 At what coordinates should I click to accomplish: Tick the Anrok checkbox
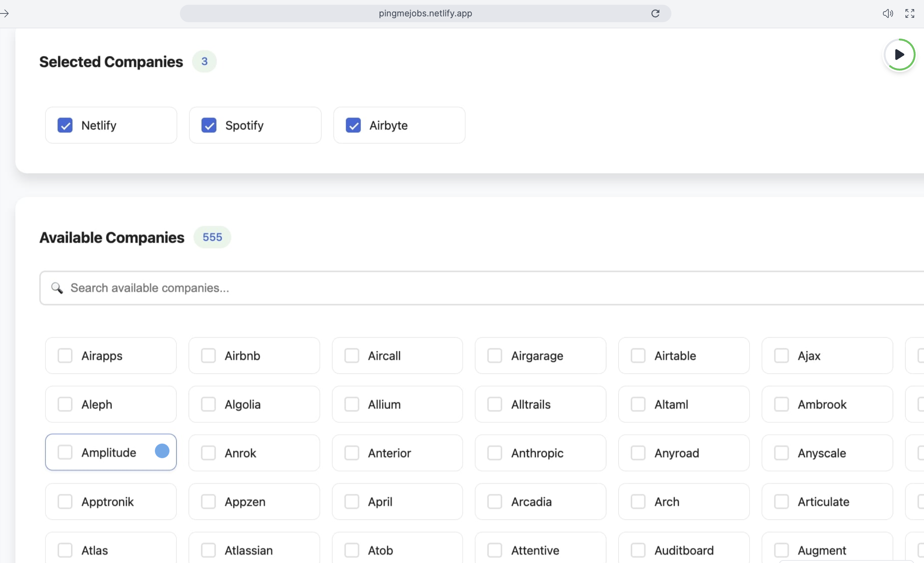point(208,453)
